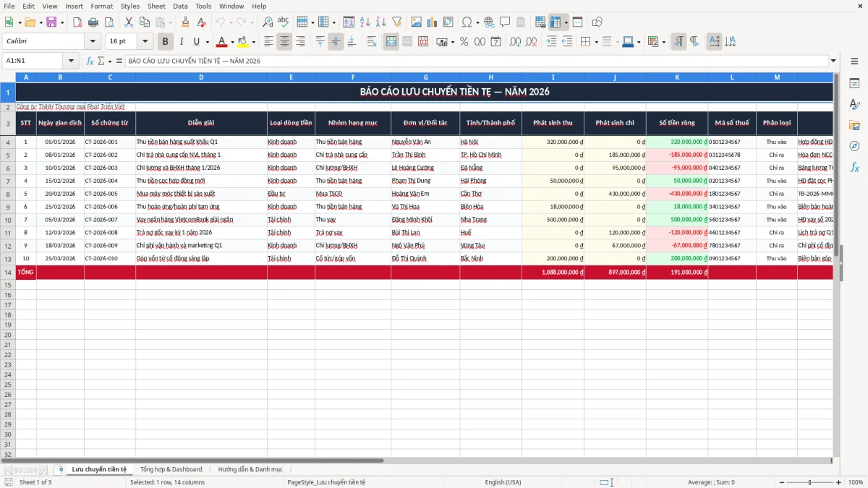Open Print Preview from toolbar
This screenshot has width=868, height=488.
click(109, 22)
